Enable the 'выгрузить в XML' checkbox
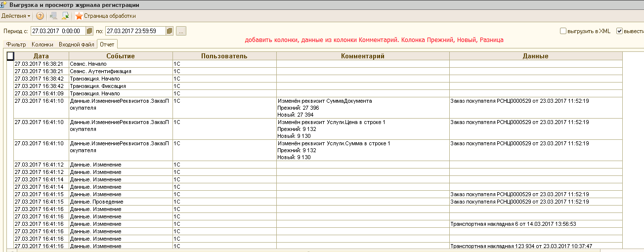Screen dimensions: 644x252 pyautogui.click(x=563, y=31)
